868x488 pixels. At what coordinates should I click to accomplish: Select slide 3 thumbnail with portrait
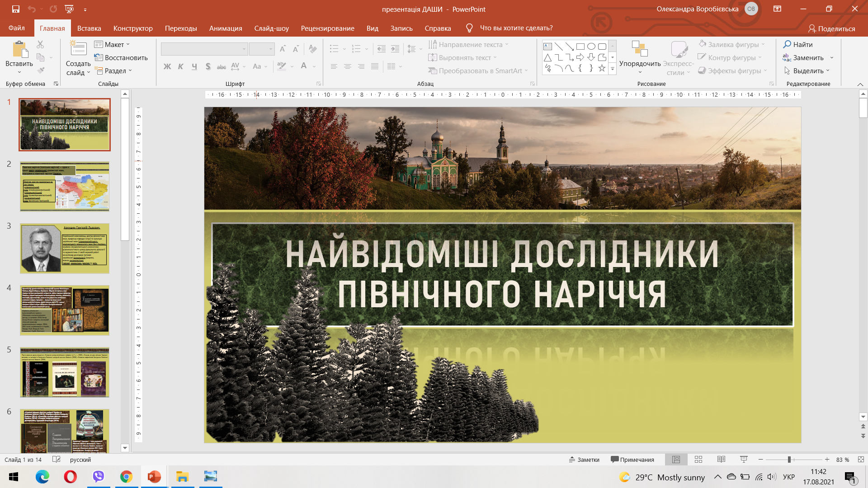coord(65,248)
